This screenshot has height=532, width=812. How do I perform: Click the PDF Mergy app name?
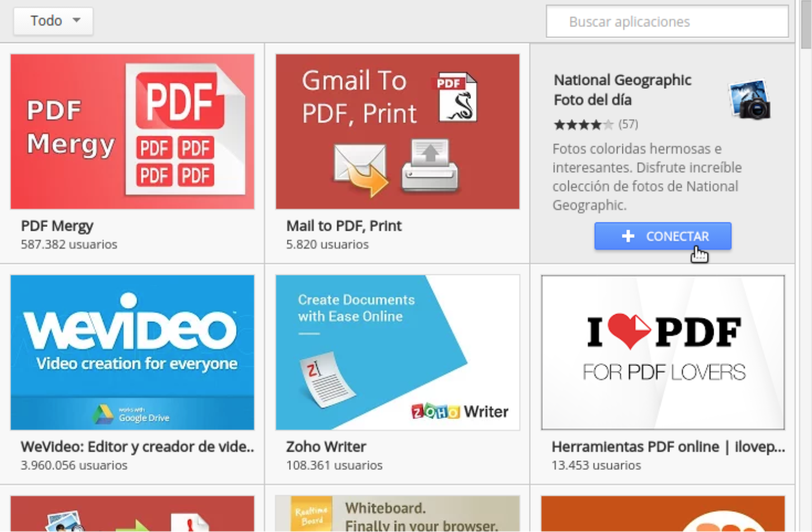57,226
